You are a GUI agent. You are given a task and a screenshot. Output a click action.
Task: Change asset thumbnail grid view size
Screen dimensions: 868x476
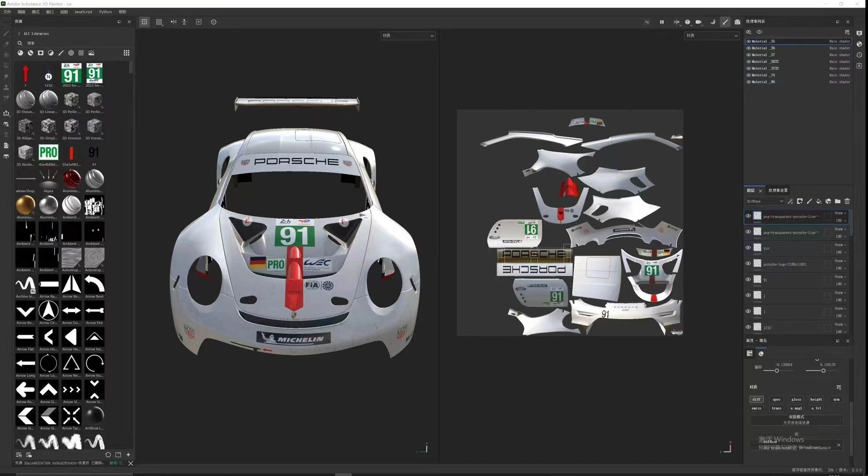point(126,53)
